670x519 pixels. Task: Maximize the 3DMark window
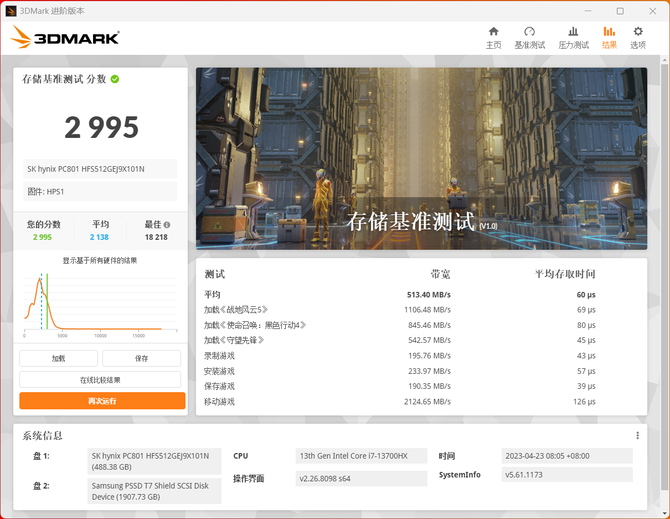[x=620, y=11]
